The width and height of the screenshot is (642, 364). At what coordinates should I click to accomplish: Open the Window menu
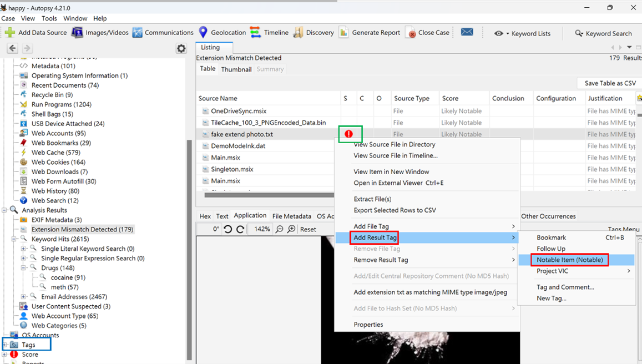75,18
